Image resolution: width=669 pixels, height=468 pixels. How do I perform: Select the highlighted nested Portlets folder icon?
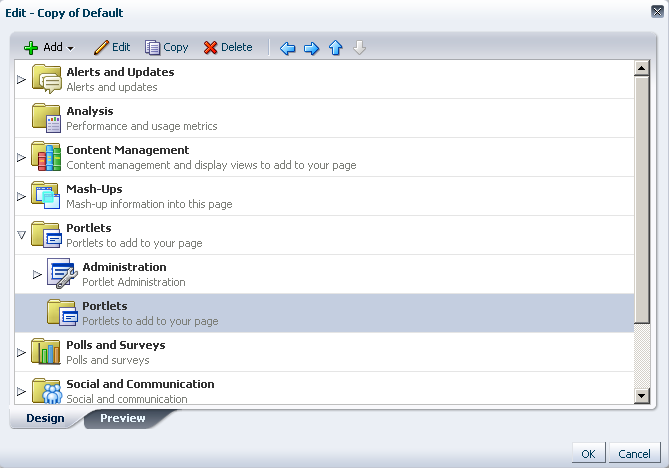(63, 313)
